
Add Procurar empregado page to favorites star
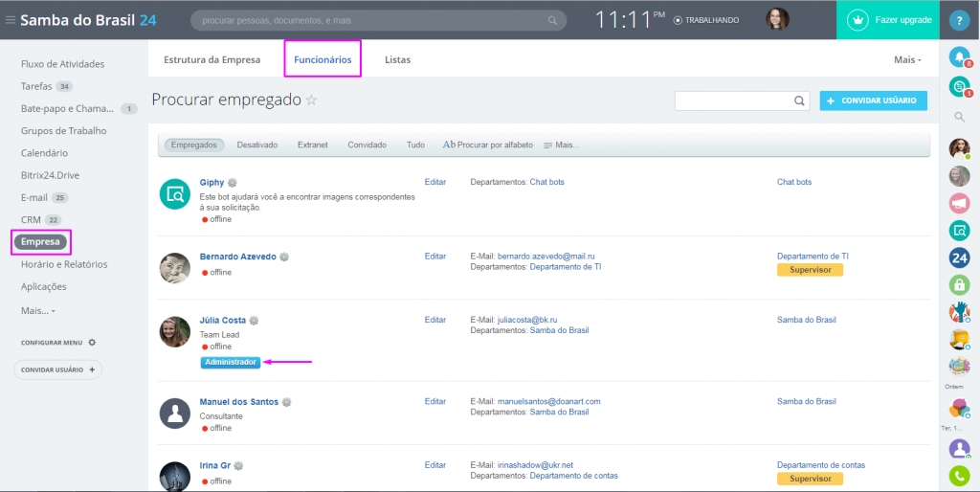[x=311, y=100]
